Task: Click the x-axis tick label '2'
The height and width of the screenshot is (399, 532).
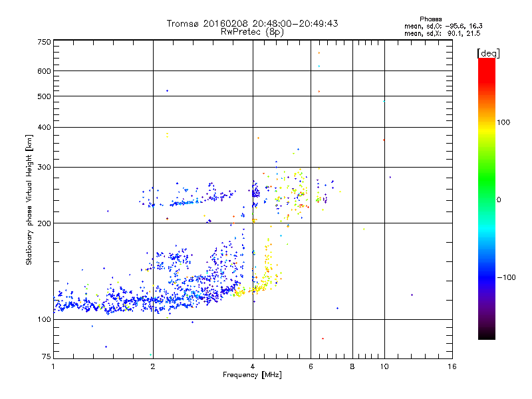Action: click(153, 366)
